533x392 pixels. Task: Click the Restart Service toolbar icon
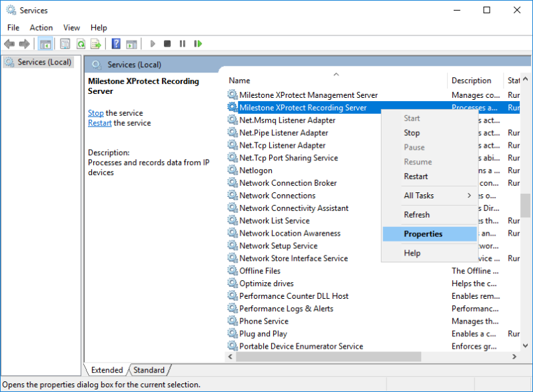tap(198, 44)
